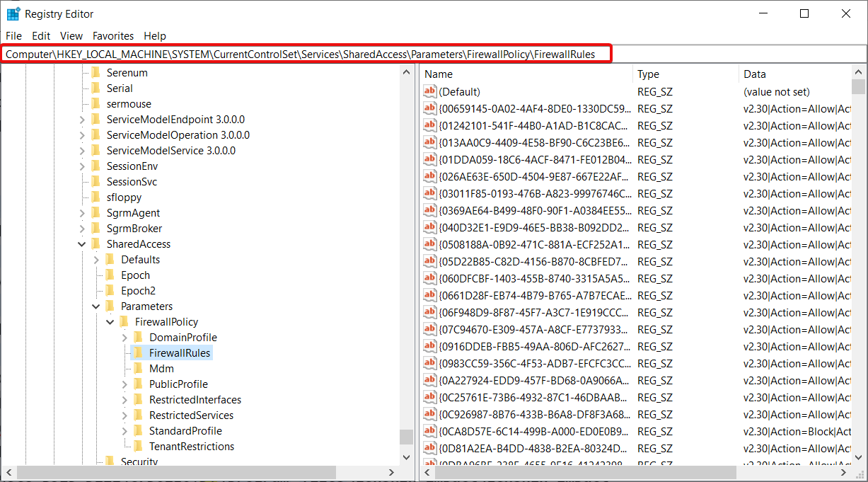Expand the ServiceModelEndpoint 3.0.0.0 key
868x482 pixels.
tap(82, 120)
